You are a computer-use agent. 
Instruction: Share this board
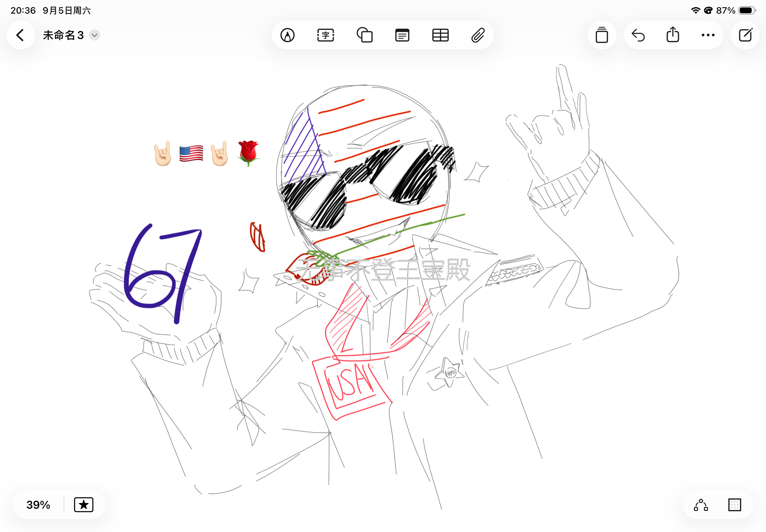tap(673, 34)
